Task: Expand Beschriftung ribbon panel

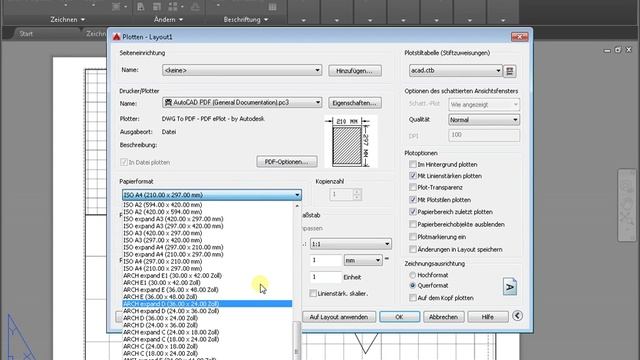Action: 246,20
